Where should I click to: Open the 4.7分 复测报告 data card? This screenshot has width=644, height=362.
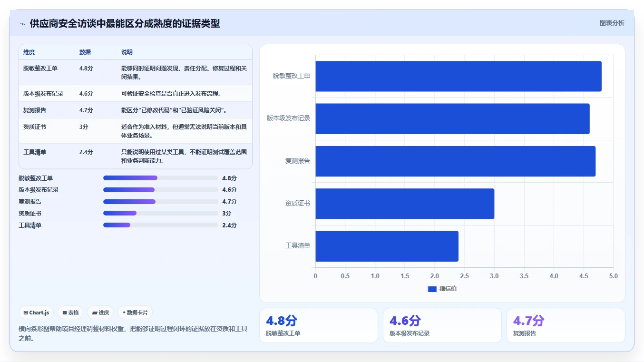click(x=566, y=325)
